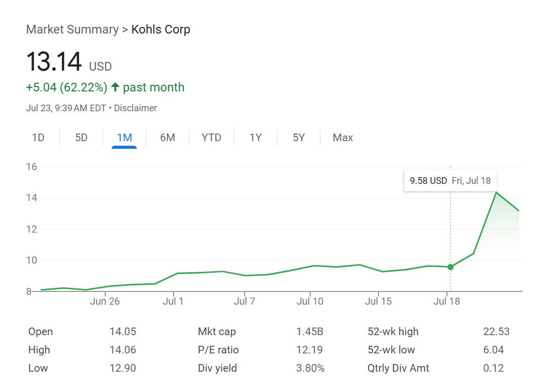Image resolution: width=548 pixels, height=392 pixels.
Task: Click the Open value 14.05
Action: [x=123, y=332]
